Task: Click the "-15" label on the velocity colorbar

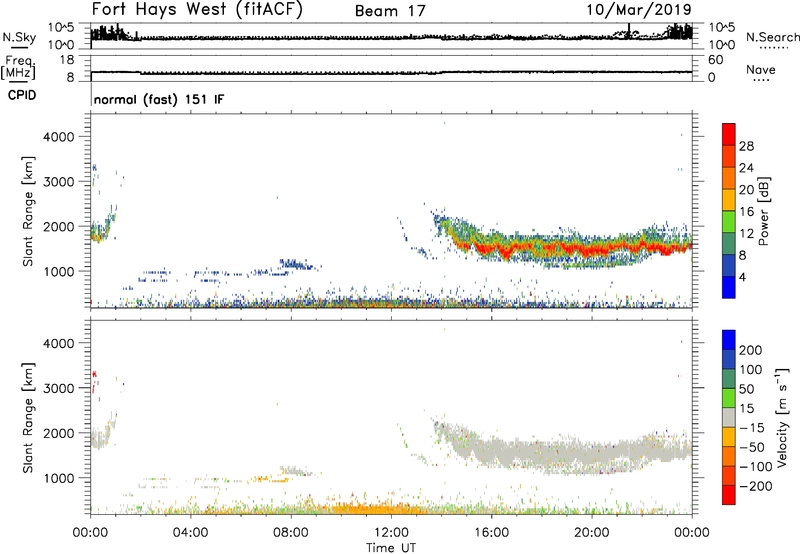Action: tap(752, 428)
